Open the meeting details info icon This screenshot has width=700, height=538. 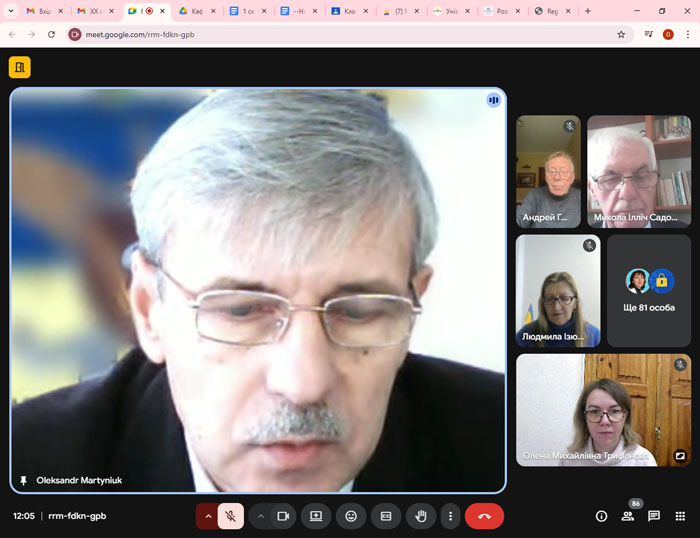[601, 516]
